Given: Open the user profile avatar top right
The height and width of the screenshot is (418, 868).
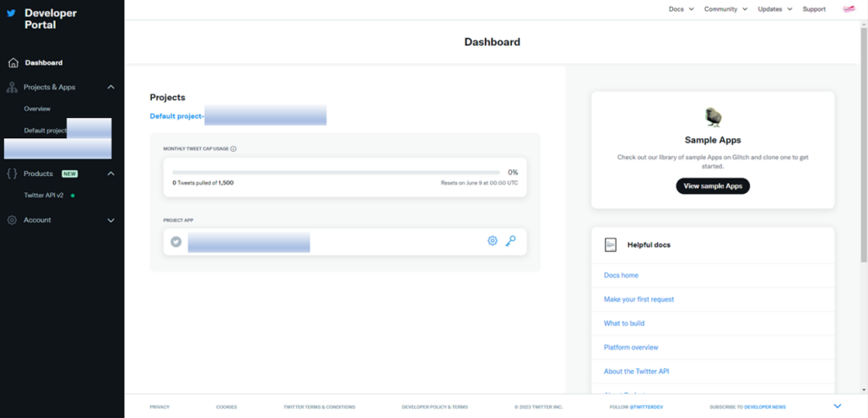Looking at the screenshot, I should tap(849, 8).
